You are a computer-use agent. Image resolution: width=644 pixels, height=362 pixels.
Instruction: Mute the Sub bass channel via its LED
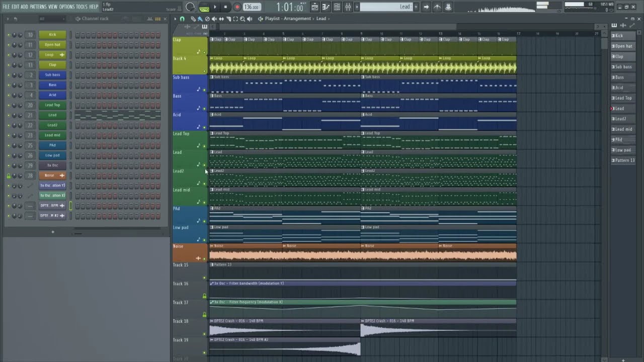pos(9,75)
